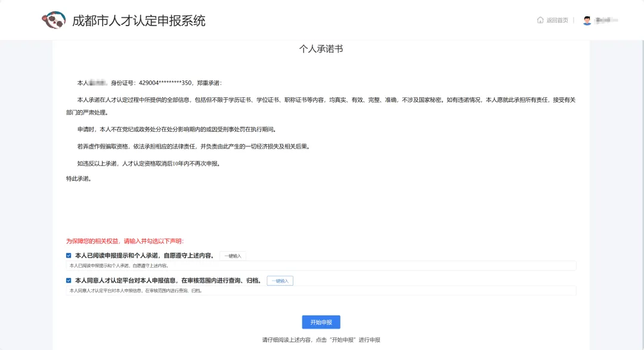Screen dimensions: 644x350
Task: Click paragraph 如违反以上承诺
Action: 150,163
